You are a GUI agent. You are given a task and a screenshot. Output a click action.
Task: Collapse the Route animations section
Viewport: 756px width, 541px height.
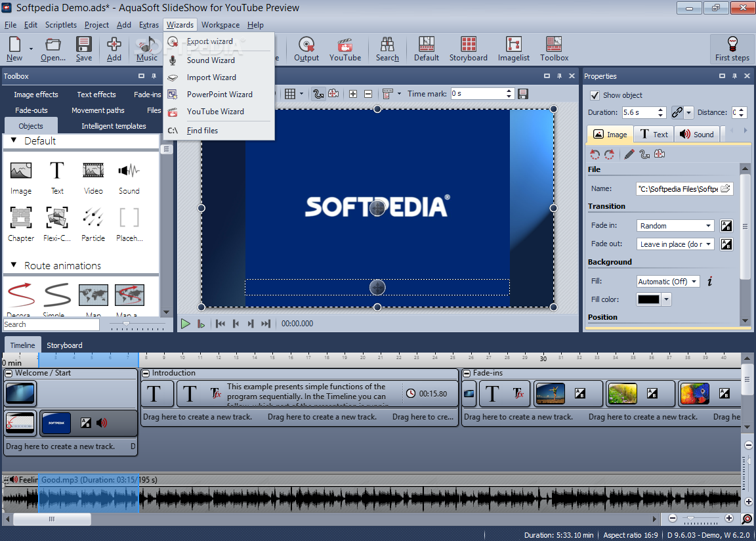[14, 265]
